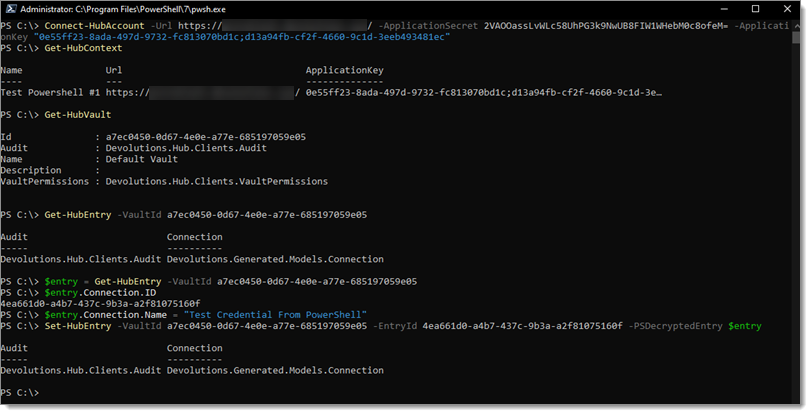
Task: Click the ApplicationKey column header
Action: click(x=344, y=71)
